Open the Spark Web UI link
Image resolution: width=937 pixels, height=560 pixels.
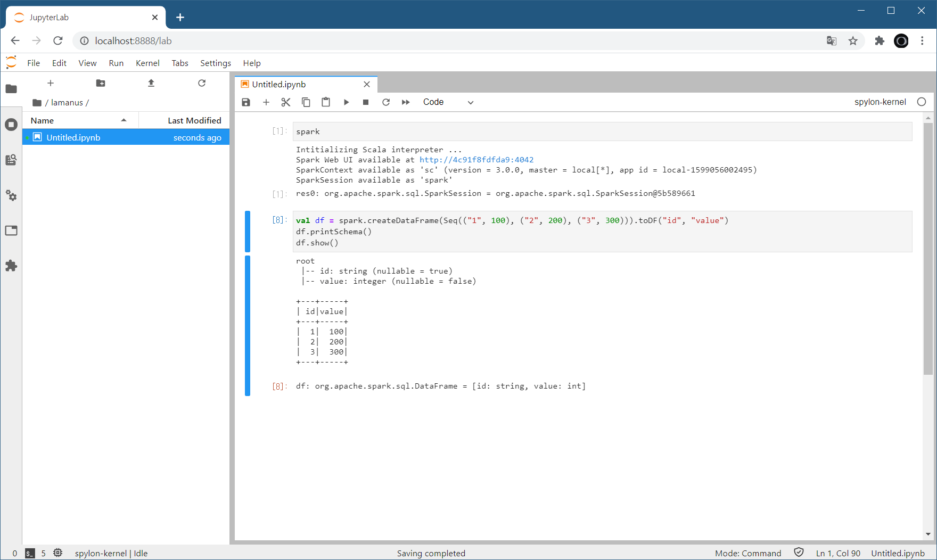(476, 160)
